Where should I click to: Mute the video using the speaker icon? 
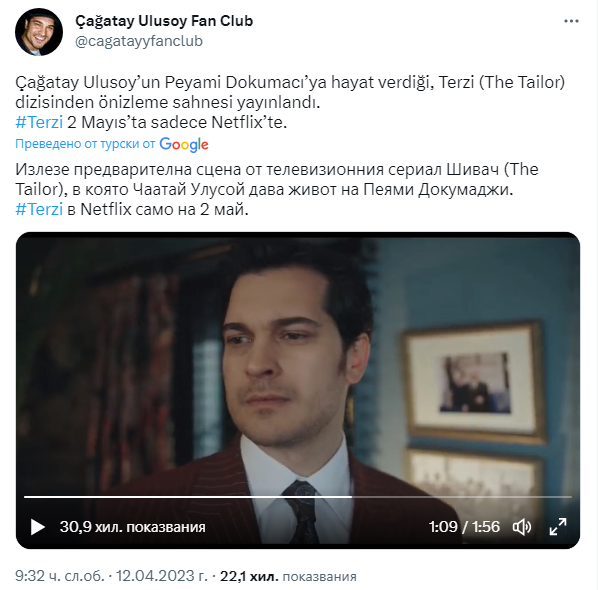point(522,527)
